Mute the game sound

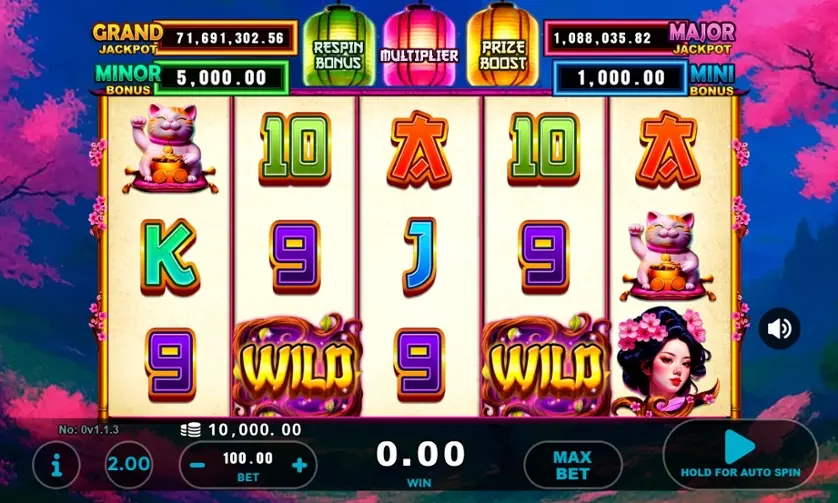779,329
